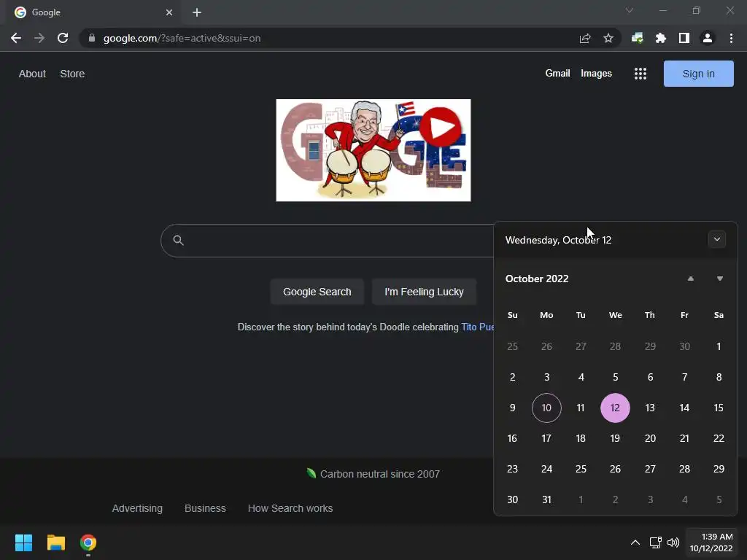
Task: Click the magnifier icon in the search box
Action: 178,241
